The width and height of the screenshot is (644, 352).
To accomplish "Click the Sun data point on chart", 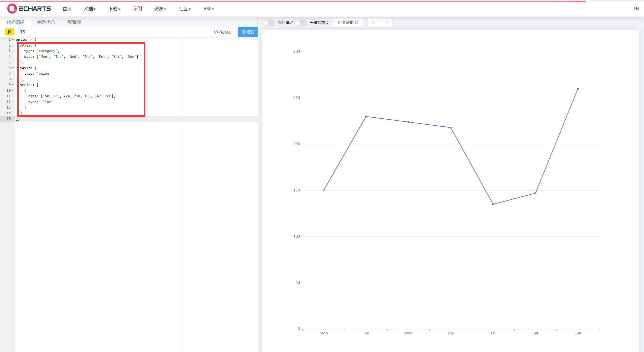I will click(578, 89).
